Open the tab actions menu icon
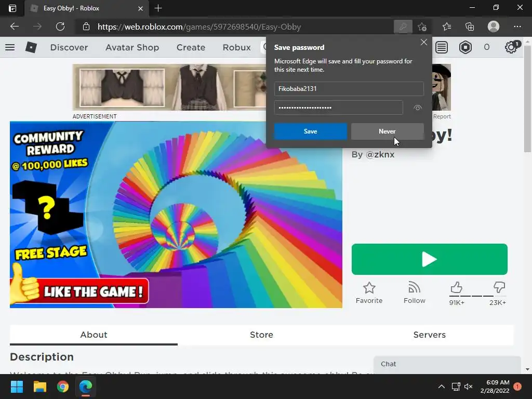The width and height of the screenshot is (532, 399). pos(12,8)
